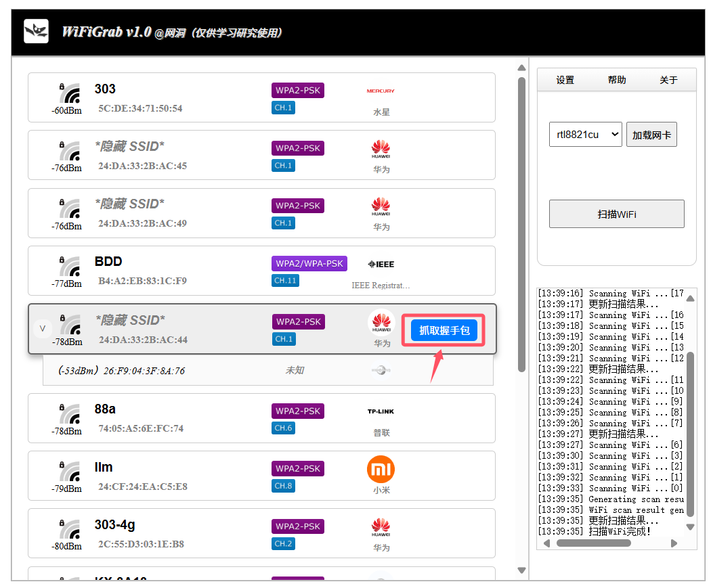Click the 未知 label on client row
711x588 pixels.
point(295,370)
